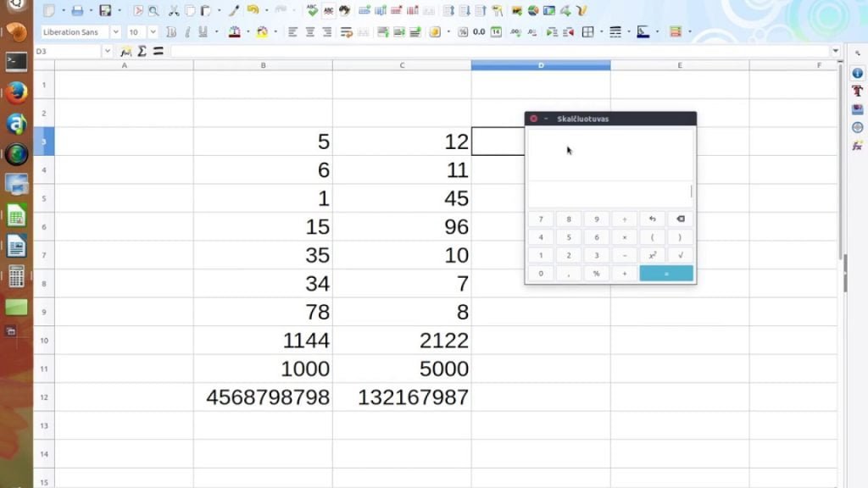Cut selection with the scissors icon
868x488 pixels.
(x=174, y=10)
